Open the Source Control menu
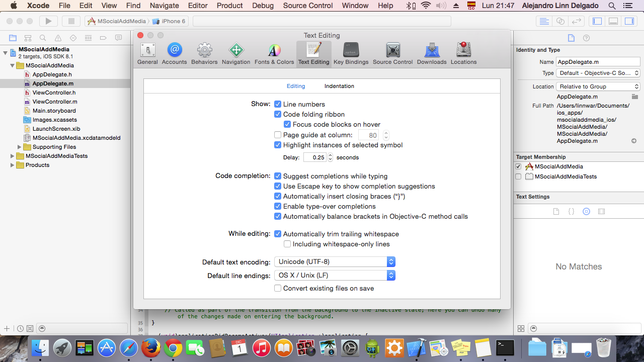The width and height of the screenshot is (644, 362). pos(308,6)
